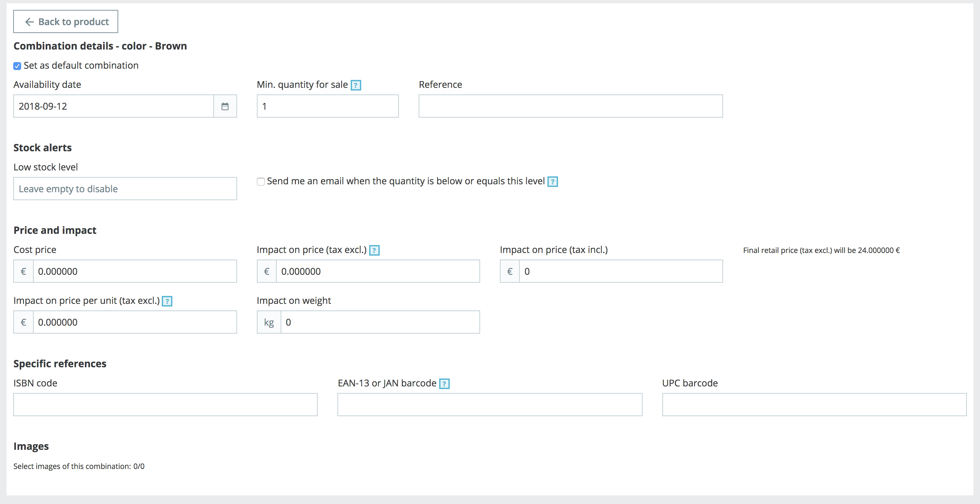Click the Low stock level input

pyautogui.click(x=125, y=189)
